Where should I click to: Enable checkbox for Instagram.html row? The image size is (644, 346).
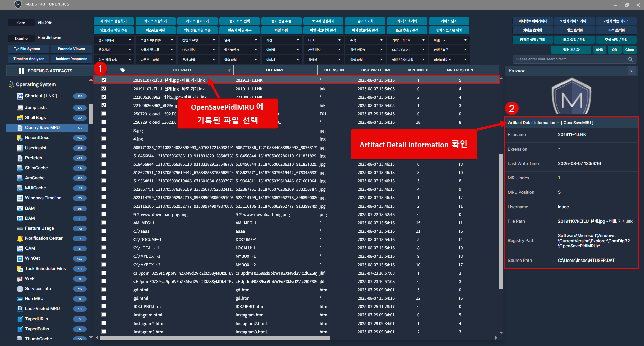[104, 315]
